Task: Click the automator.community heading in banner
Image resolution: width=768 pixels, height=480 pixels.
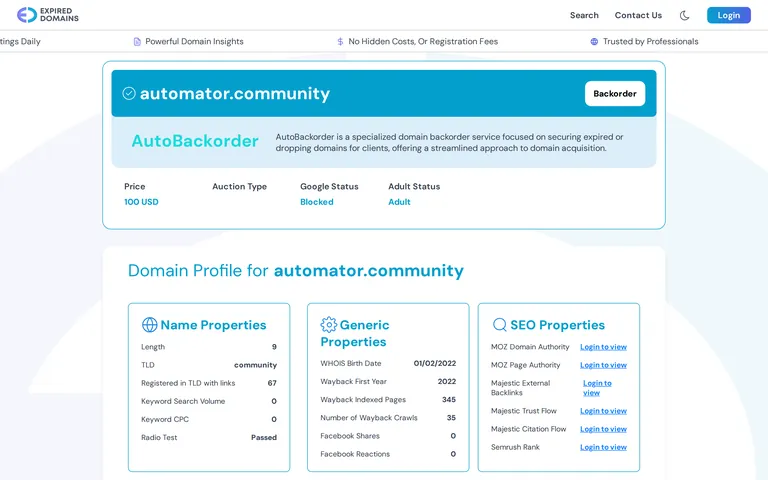Action: coord(235,93)
